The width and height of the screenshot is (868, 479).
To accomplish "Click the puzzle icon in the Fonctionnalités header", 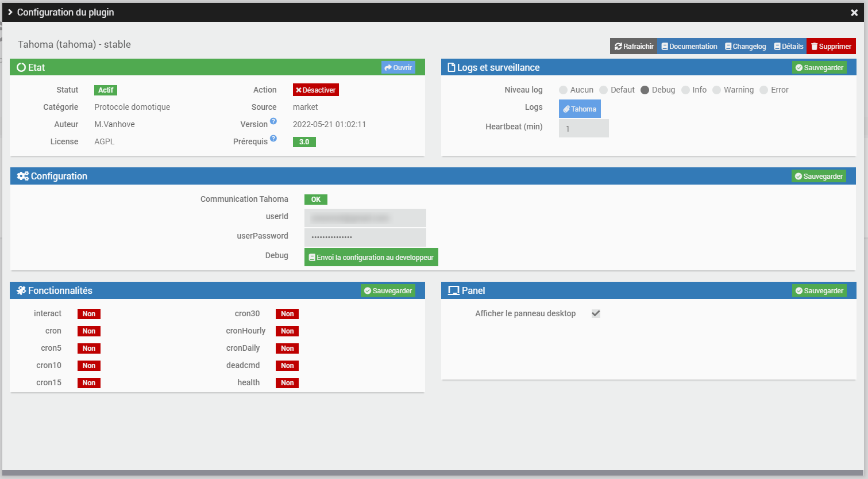I will click(x=21, y=290).
